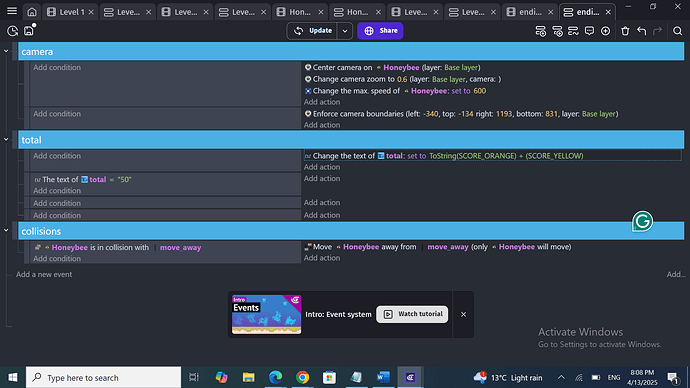Dismiss the Intro Event system banner
Viewport: 690px width, 388px height.
point(463,315)
